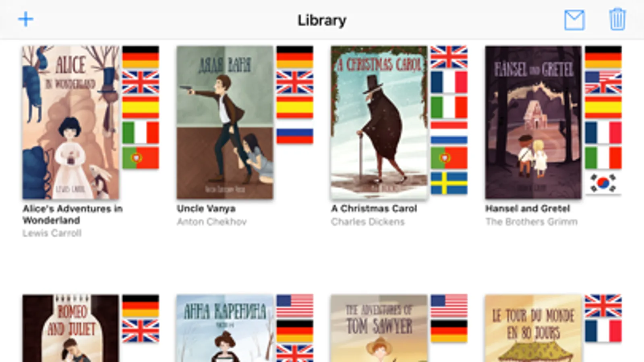The height and width of the screenshot is (362, 644).
Task: Open A Christmas Carol book cover
Action: (x=379, y=122)
